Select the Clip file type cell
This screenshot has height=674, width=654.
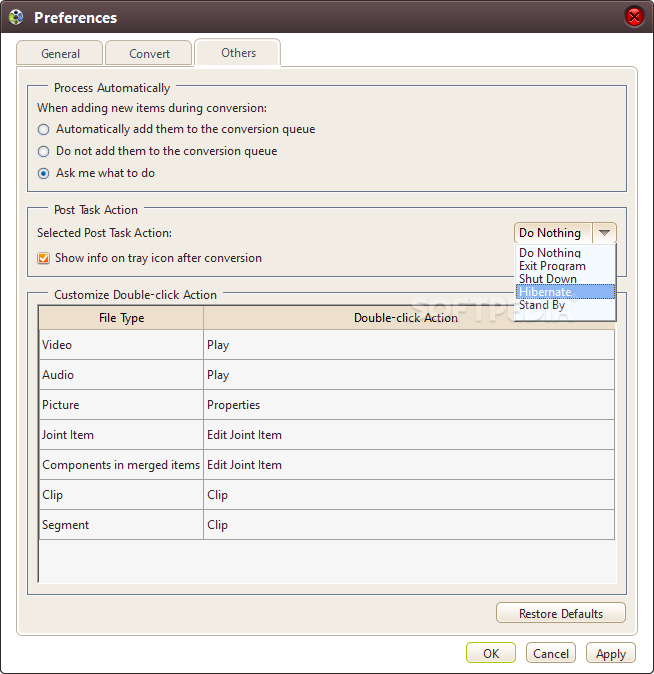pyautogui.click(x=121, y=495)
